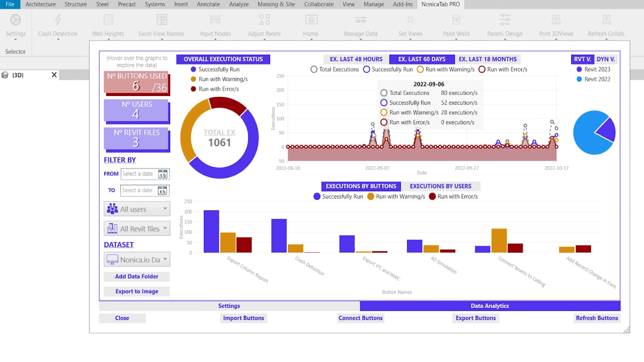Toggle Successfully Run series in line chart legend

pos(388,69)
